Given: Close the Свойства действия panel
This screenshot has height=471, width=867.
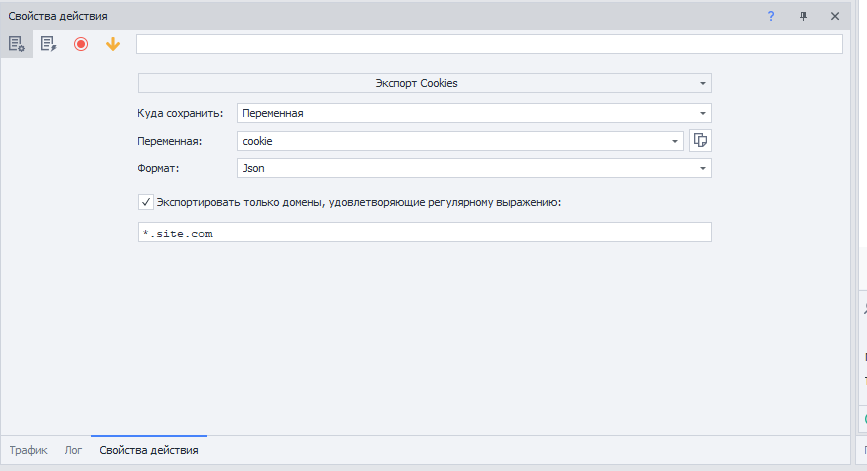Looking at the screenshot, I should [x=835, y=16].
